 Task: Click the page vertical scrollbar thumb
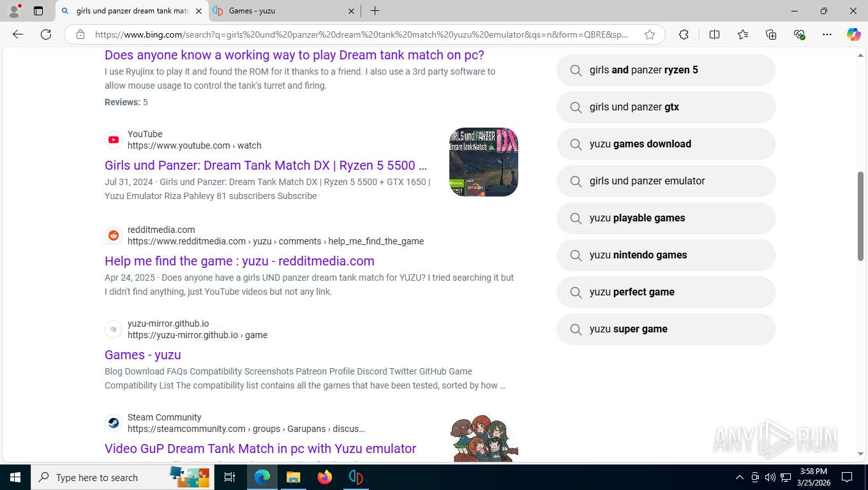click(x=860, y=216)
